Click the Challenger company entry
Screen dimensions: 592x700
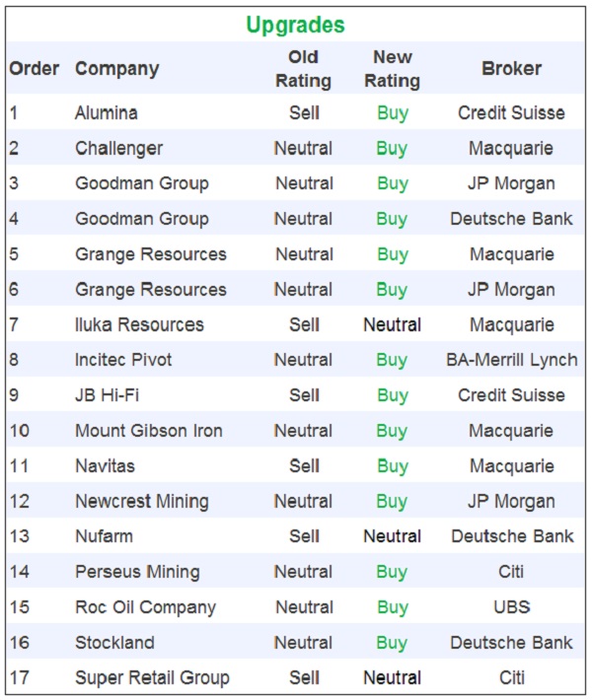(118, 148)
